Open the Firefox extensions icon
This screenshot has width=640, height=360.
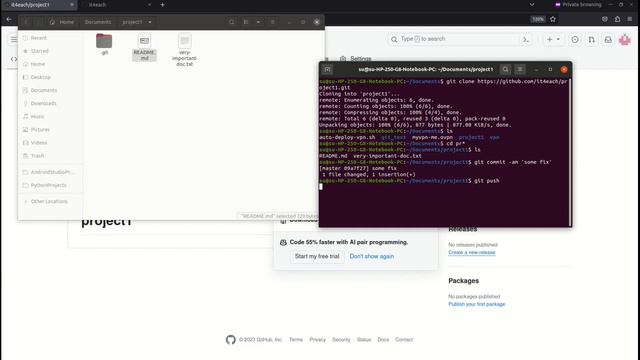tap(618, 19)
